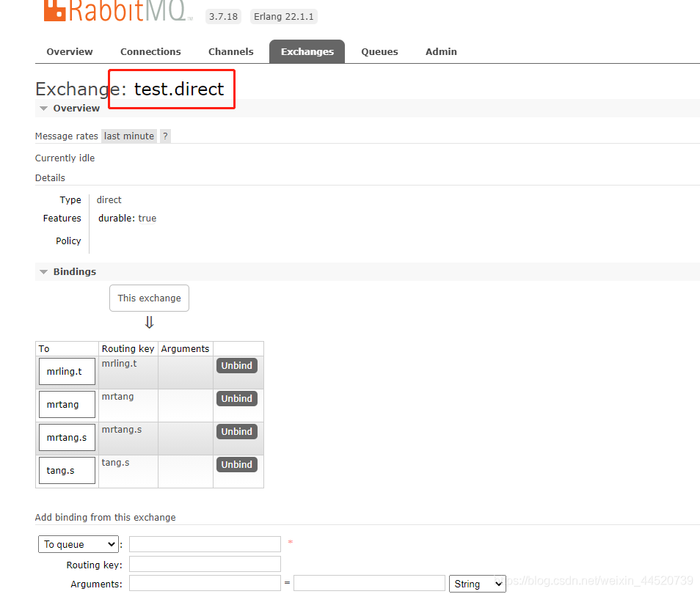Select the Exchanges tab
700x594 pixels.
[x=307, y=52]
